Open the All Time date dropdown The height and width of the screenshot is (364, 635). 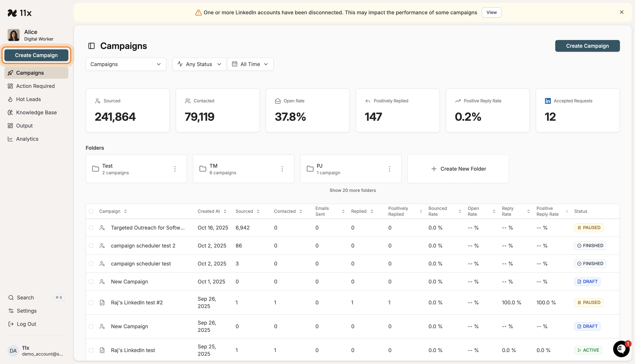250,64
